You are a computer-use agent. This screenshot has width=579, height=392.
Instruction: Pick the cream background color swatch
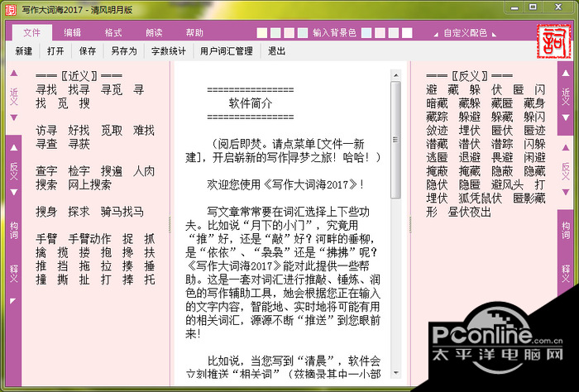(262, 33)
